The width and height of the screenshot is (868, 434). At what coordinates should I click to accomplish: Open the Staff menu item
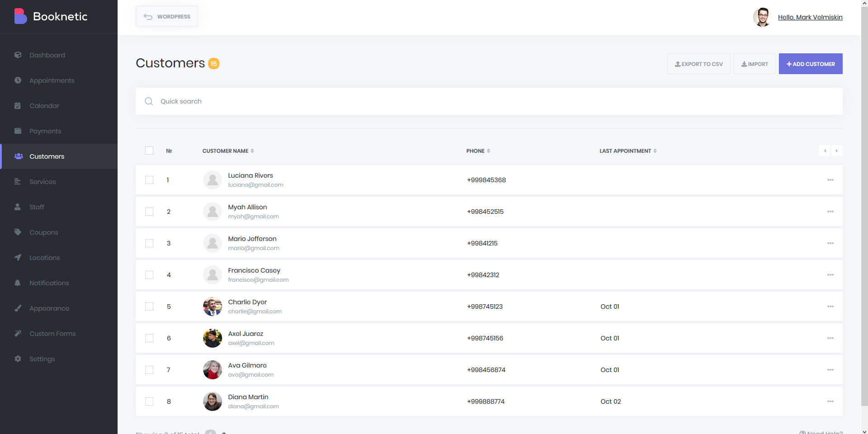click(x=59, y=207)
